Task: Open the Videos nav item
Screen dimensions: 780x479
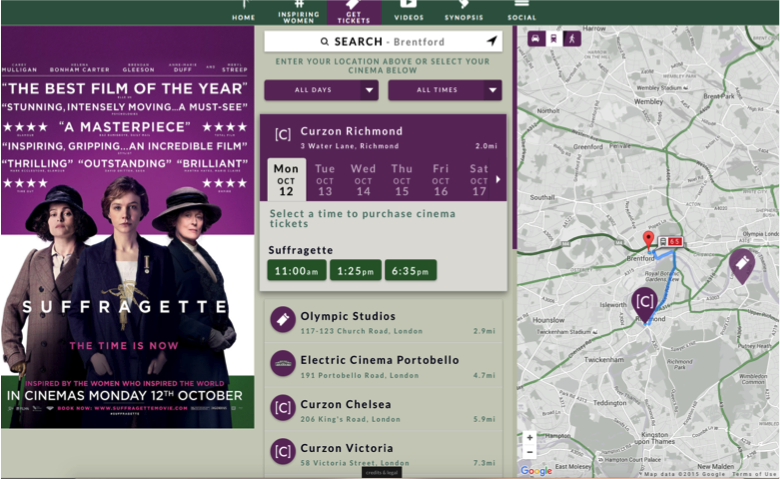Action: pos(408,12)
